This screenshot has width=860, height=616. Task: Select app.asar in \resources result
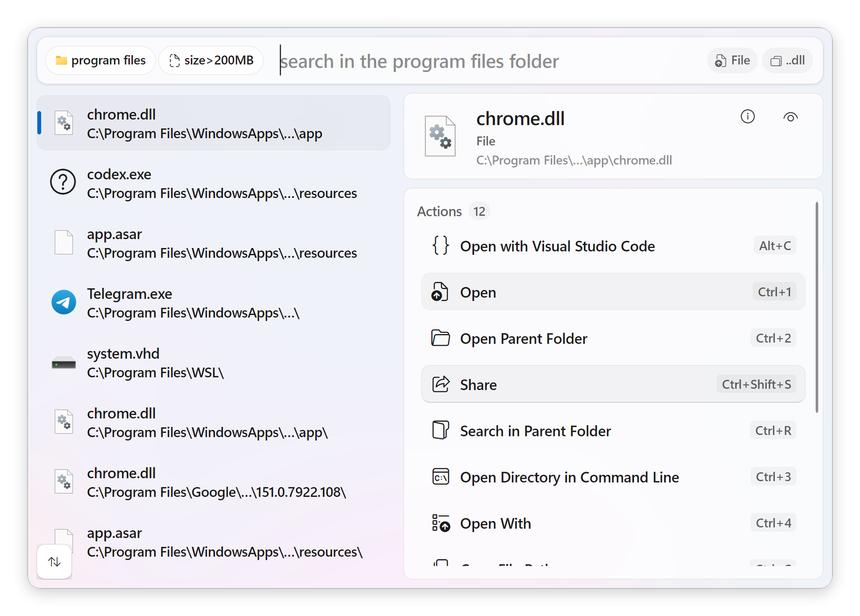214,243
